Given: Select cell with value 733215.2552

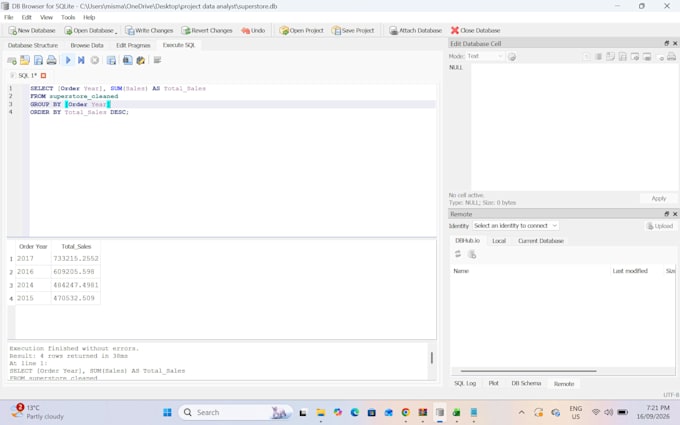Looking at the screenshot, I should pos(76,258).
